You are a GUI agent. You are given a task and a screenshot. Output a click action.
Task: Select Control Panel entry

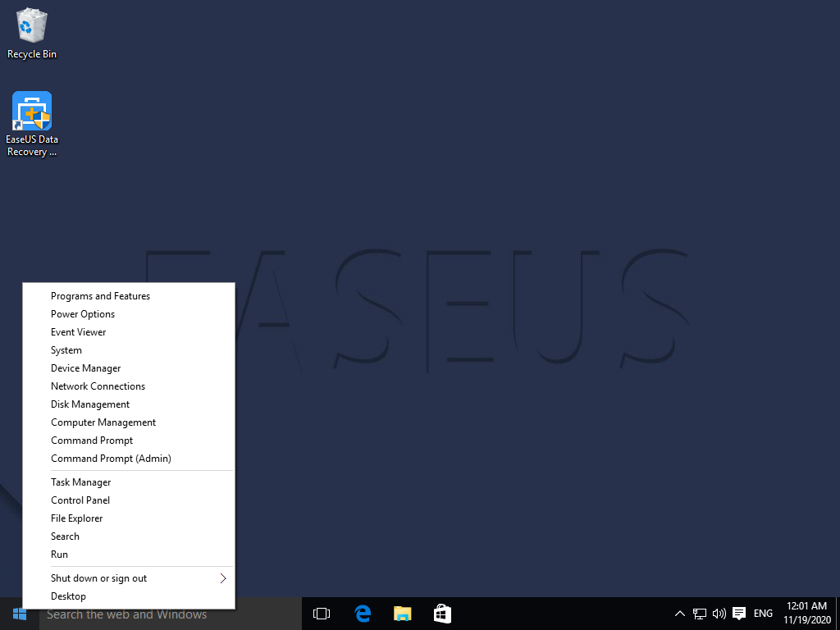tap(129, 500)
